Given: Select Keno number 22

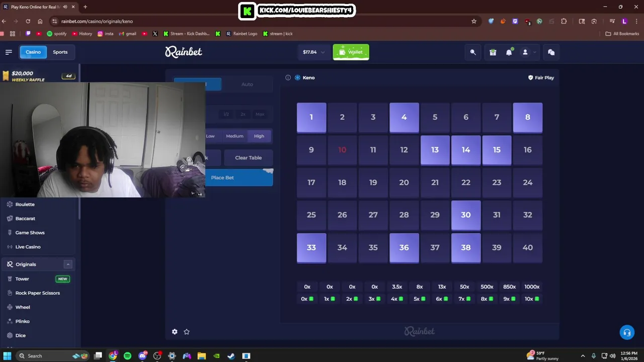Looking at the screenshot, I should click(x=466, y=183).
